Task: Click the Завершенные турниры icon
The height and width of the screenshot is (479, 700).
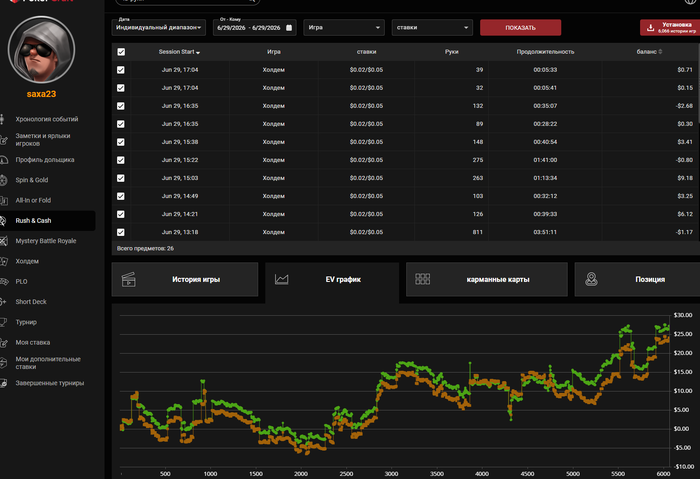Action: pos(4,383)
